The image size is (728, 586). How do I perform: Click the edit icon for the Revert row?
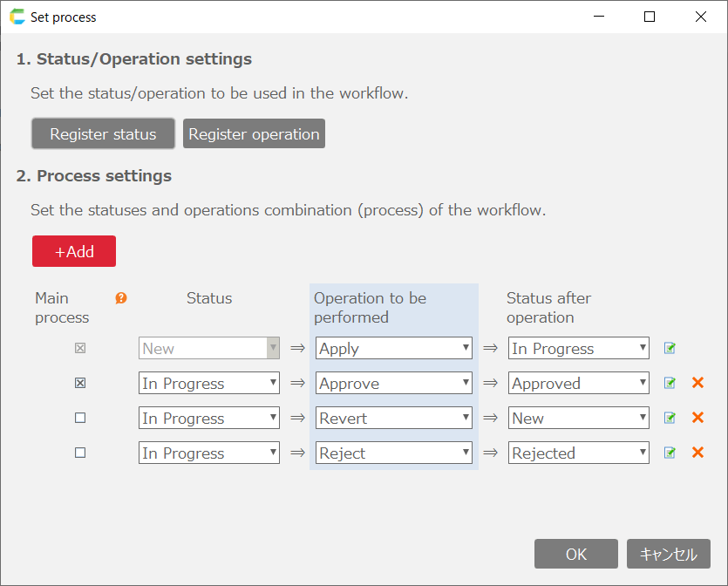click(x=670, y=419)
